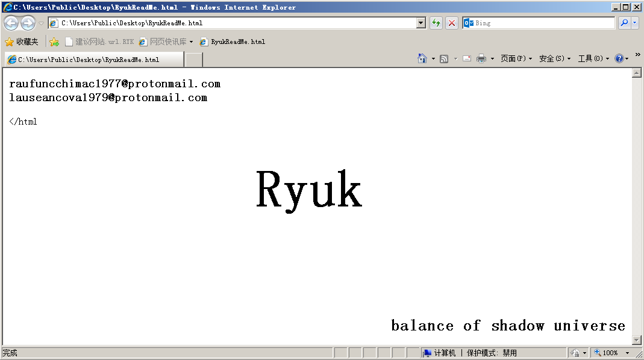Click the Home icon in command bar
Screen dimensions: 644x360
pos(422,58)
